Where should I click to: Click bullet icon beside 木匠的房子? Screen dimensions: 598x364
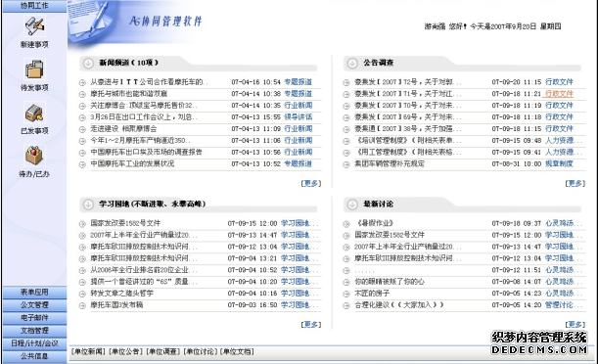345,294
